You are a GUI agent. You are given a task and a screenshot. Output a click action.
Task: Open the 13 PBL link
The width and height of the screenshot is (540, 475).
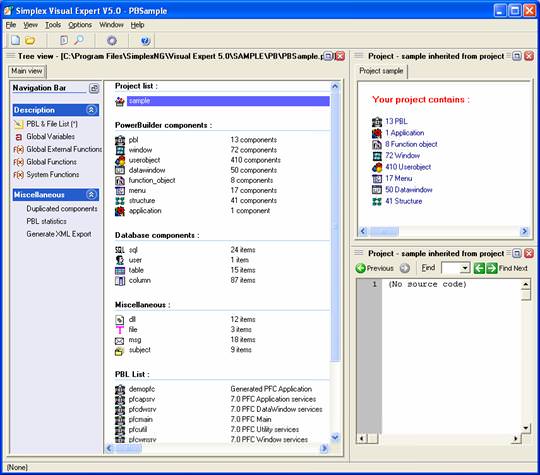coord(396,121)
